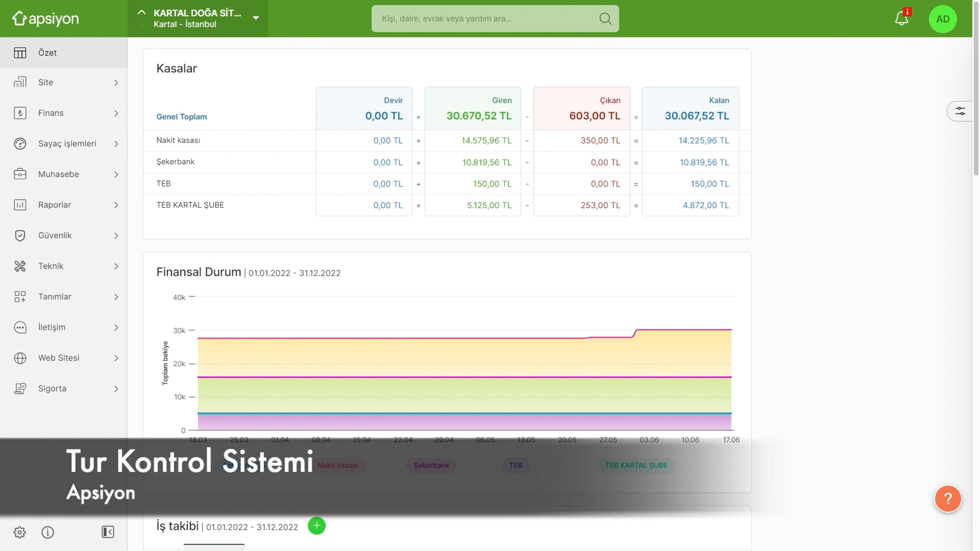Click the search magnifier icon

click(x=605, y=18)
